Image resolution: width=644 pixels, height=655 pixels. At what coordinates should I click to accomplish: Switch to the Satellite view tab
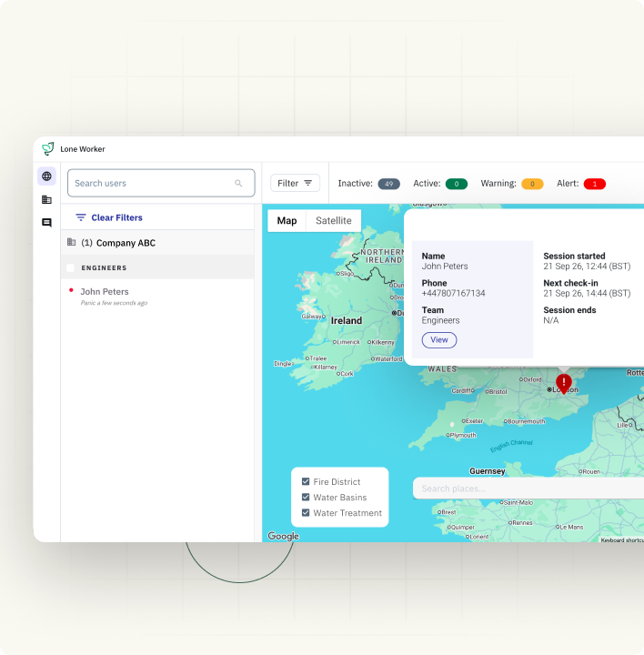[334, 220]
